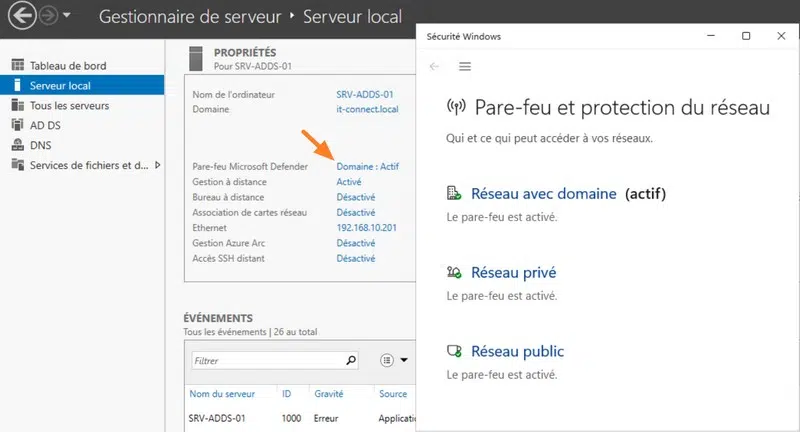Go back in Sécurité Windows window
This screenshot has height=432, width=800.
click(434, 66)
